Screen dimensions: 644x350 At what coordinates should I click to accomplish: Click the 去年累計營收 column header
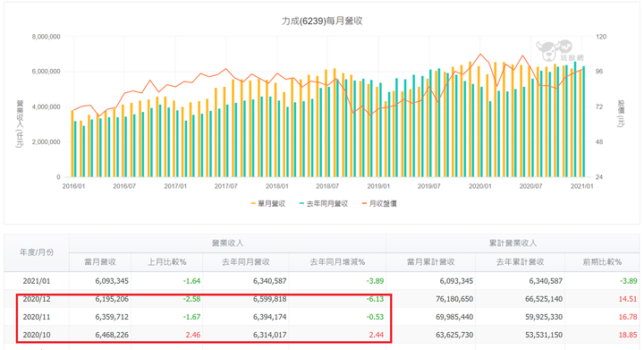pos(520,262)
